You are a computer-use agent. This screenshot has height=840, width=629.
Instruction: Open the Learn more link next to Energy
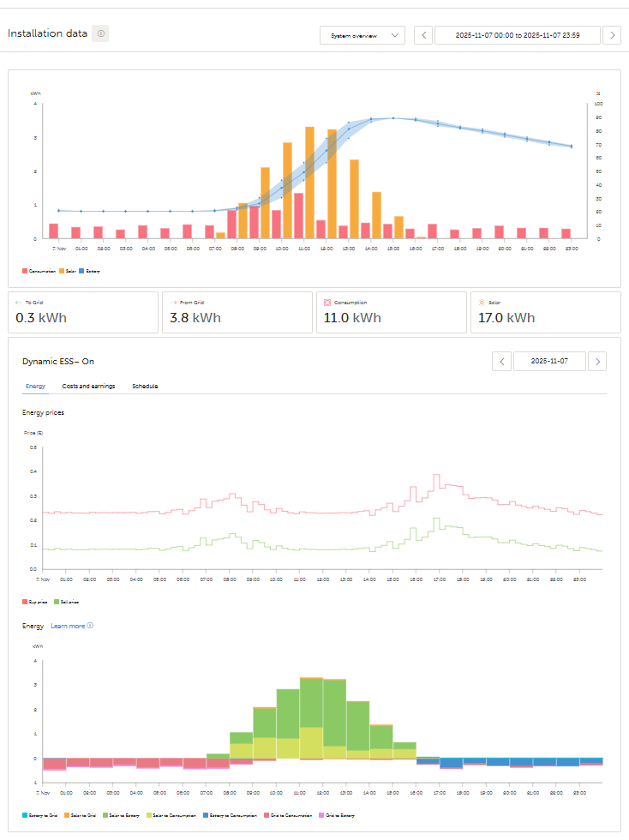click(72, 626)
